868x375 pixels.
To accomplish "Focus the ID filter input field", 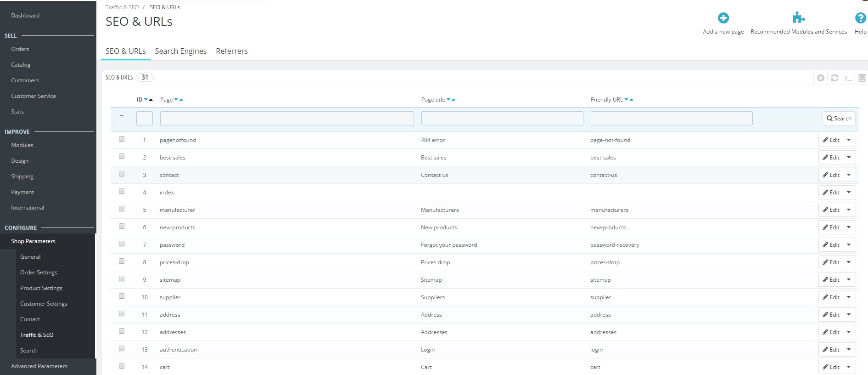I will click(145, 119).
